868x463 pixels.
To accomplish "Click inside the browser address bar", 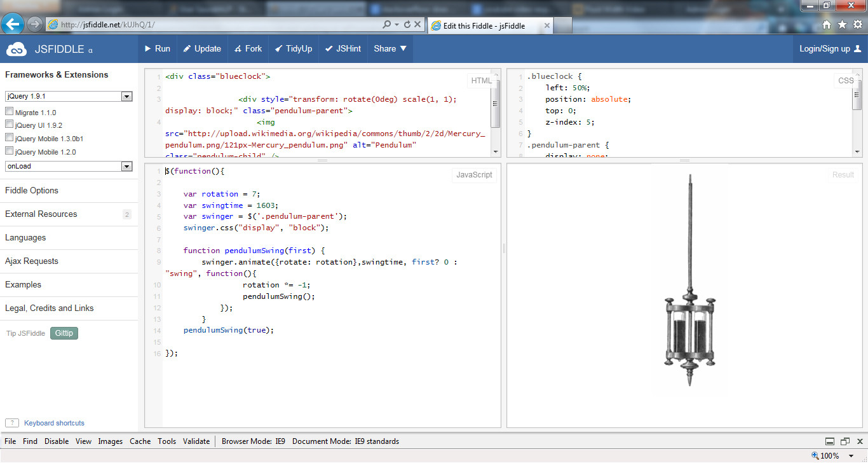I will (191, 25).
